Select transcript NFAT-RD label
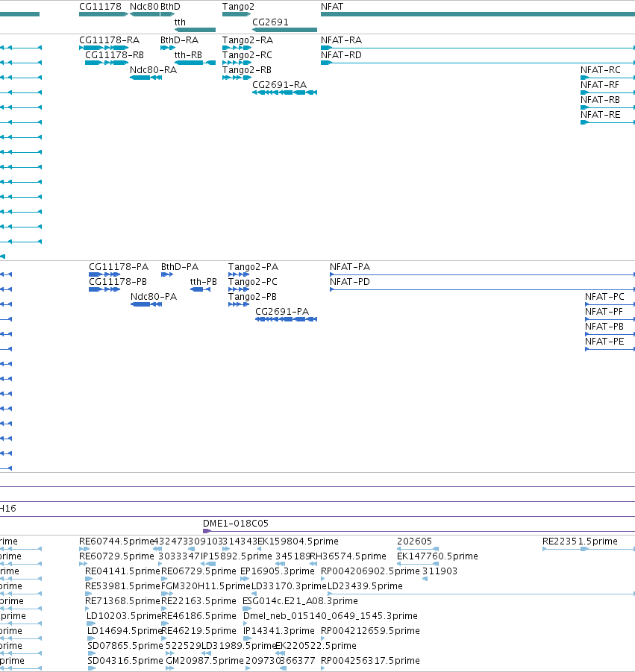 341,55
